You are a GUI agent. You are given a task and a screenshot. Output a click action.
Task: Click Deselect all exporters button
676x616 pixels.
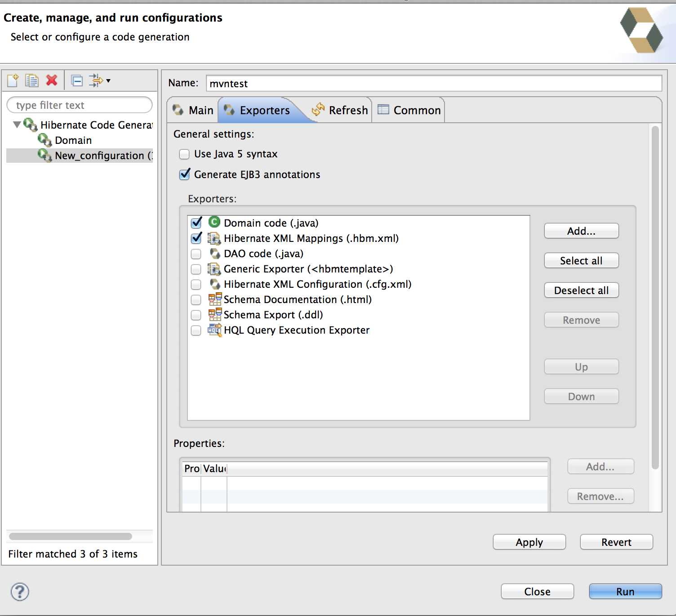pos(581,290)
